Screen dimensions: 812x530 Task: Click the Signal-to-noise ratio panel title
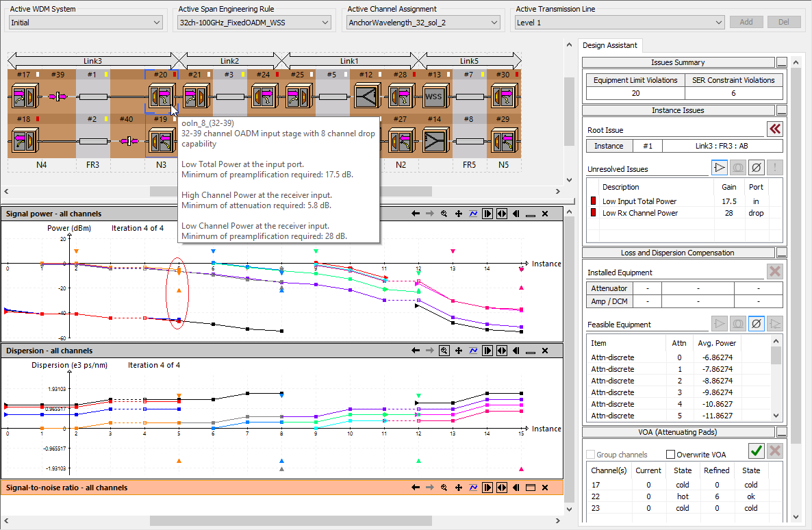coord(67,488)
